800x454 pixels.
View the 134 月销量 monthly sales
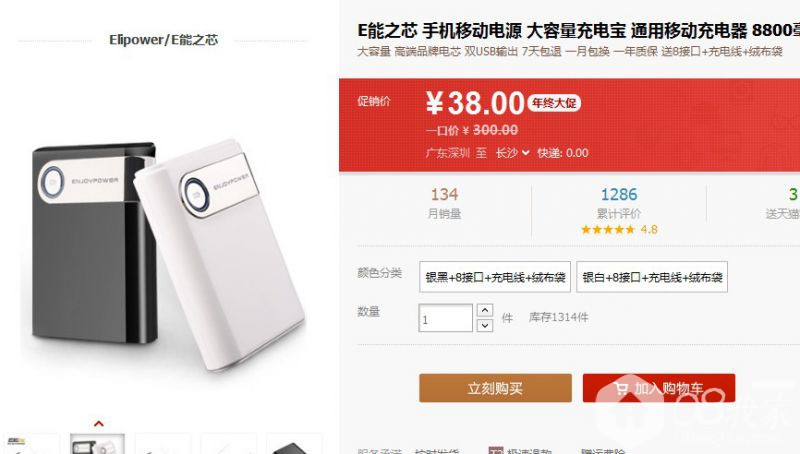[x=444, y=203]
